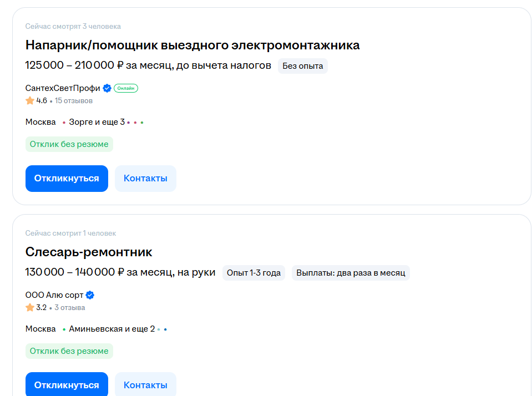Open the Напарник/помощник выездного электромонтажника vacancy
Image resolution: width=532 pixels, height=396 pixels.
(192, 45)
